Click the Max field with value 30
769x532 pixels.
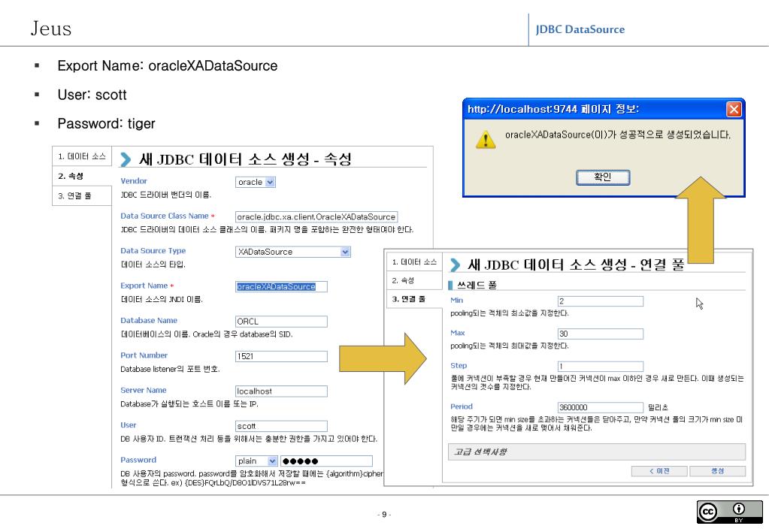pyautogui.click(x=601, y=334)
